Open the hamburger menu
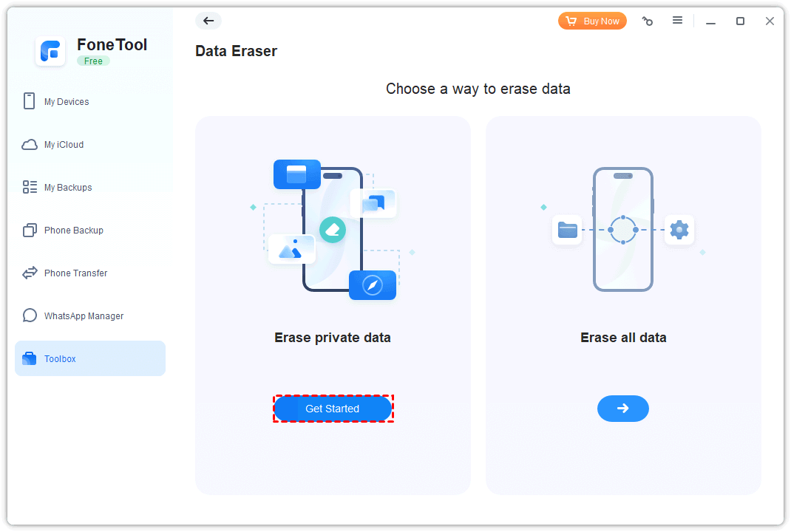The height and width of the screenshot is (532, 791). [677, 21]
